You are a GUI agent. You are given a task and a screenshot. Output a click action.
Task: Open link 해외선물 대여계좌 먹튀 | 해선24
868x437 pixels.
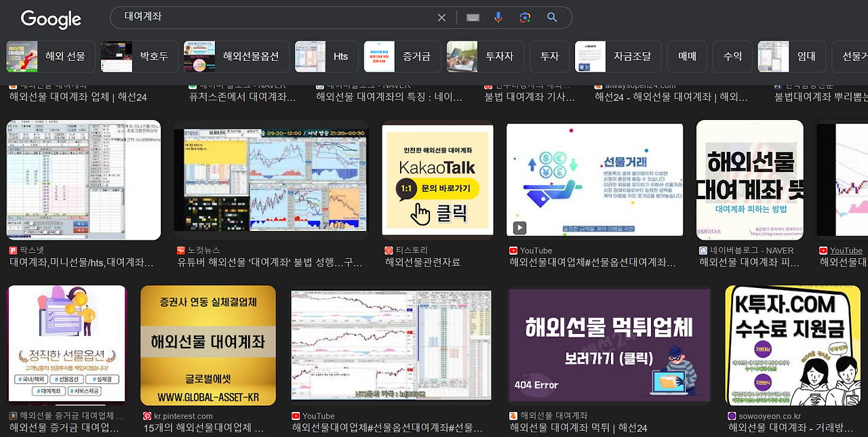(578, 428)
